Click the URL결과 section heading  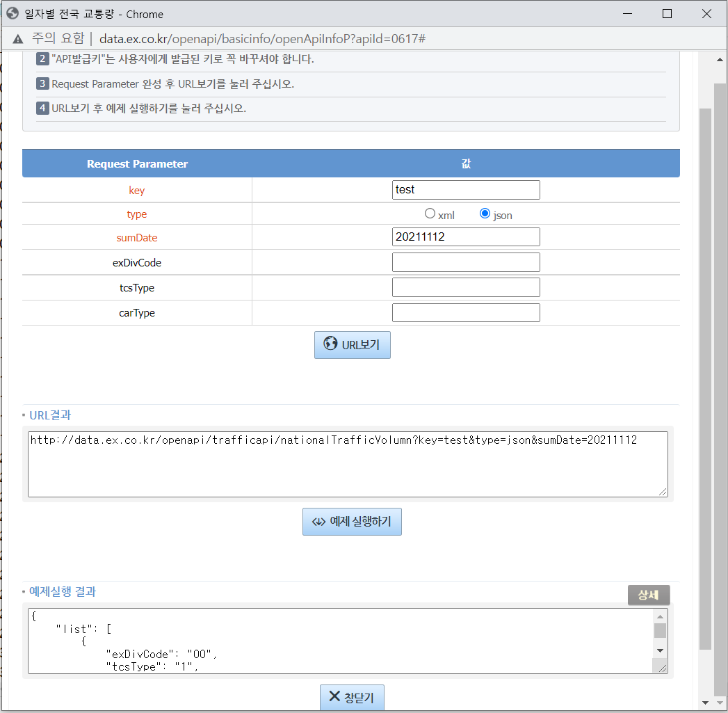[50, 415]
